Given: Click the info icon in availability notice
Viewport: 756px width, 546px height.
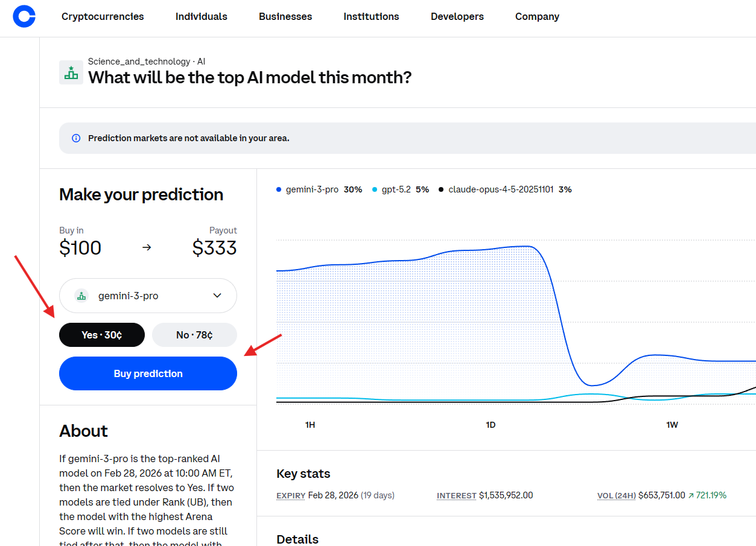Looking at the screenshot, I should point(76,138).
